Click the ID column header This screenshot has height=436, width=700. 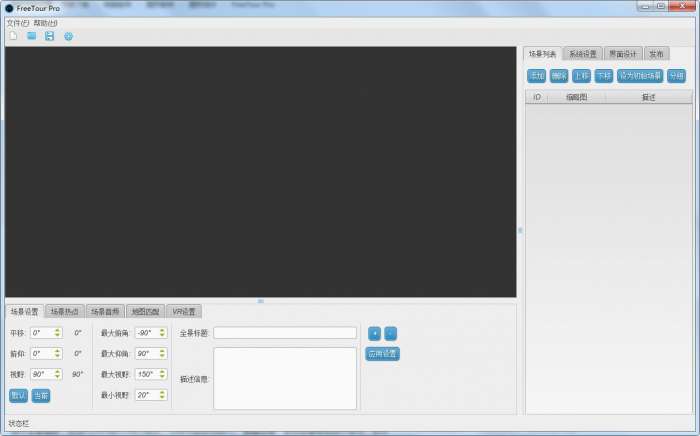click(x=537, y=97)
